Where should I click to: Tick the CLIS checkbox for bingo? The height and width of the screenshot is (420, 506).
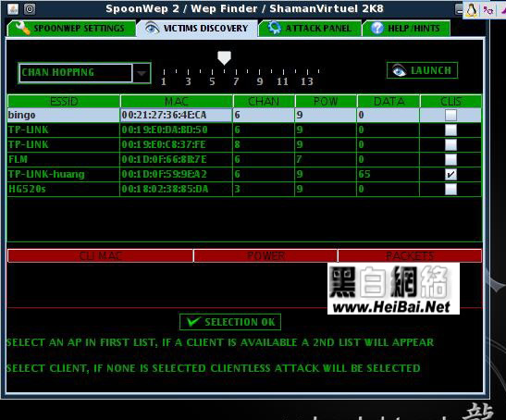[x=450, y=116]
